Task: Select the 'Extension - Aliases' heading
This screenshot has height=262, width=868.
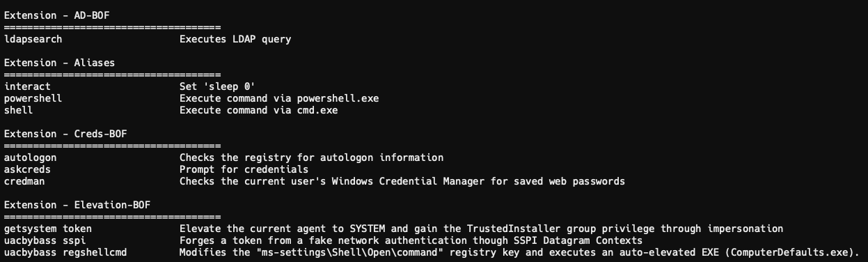Action: pos(60,63)
